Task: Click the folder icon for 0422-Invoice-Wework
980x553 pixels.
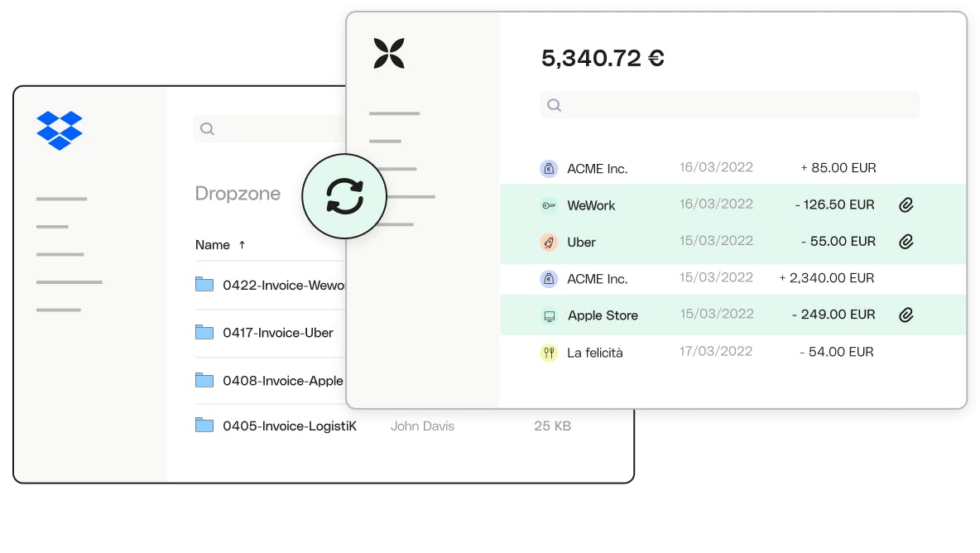Action: click(204, 284)
